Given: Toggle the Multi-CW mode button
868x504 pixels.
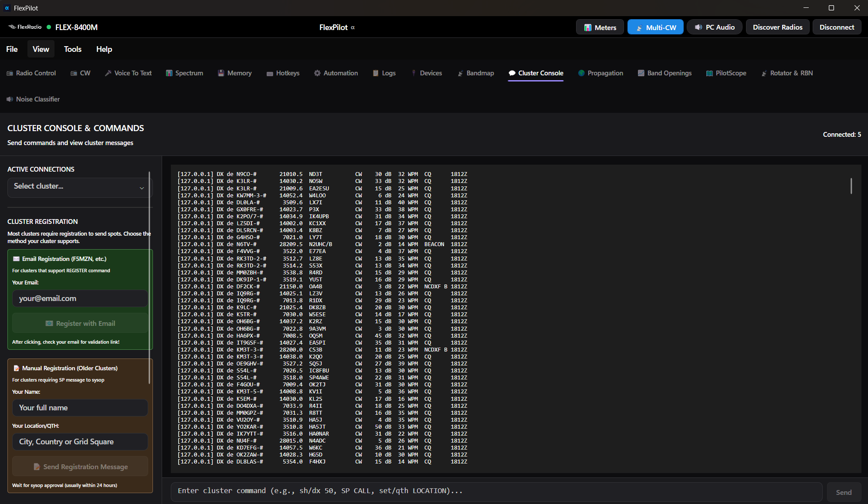Looking at the screenshot, I should click(655, 27).
